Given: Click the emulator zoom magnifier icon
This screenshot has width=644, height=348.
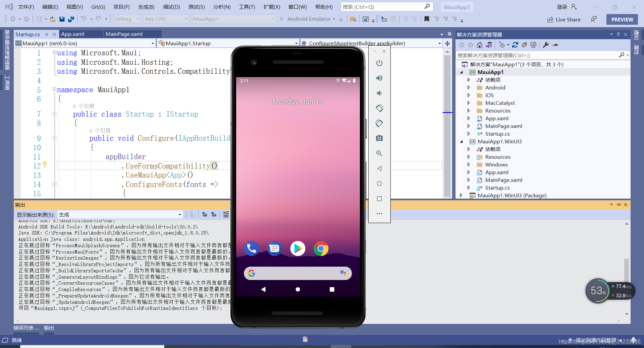Looking at the screenshot, I should 379,153.
